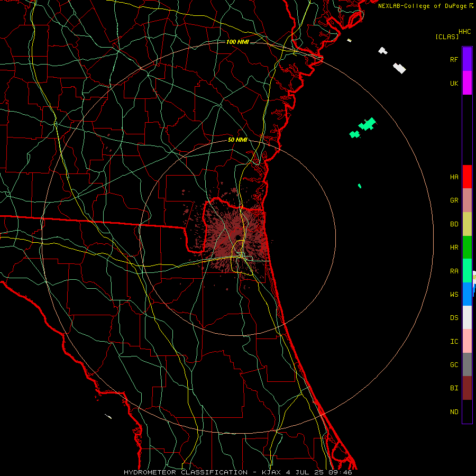The height and width of the screenshot is (476, 476).
Task: Click the RF legend label
Action: tap(454, 59)
